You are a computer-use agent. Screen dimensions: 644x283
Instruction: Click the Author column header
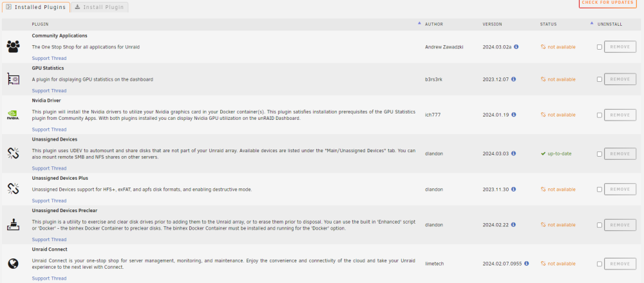(x=433, y=24)
